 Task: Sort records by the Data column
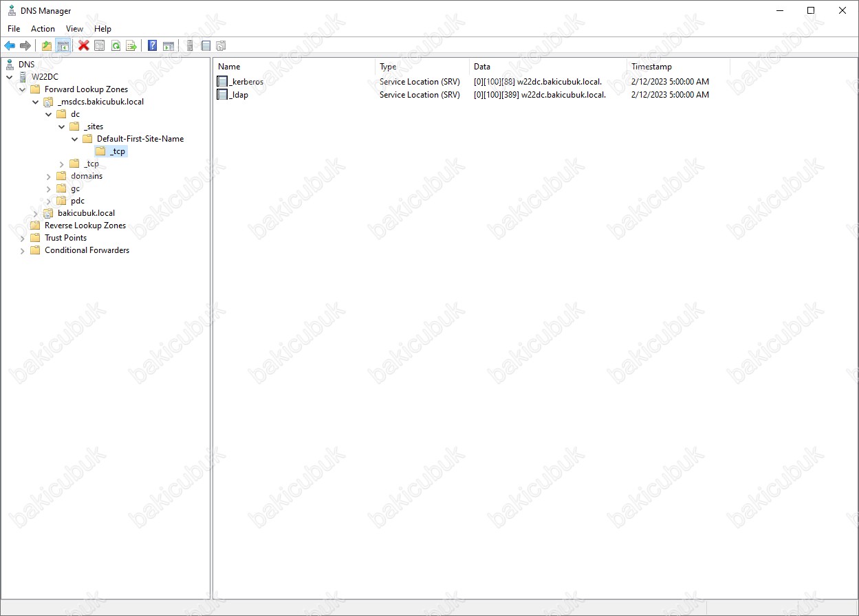click(548, 67)
